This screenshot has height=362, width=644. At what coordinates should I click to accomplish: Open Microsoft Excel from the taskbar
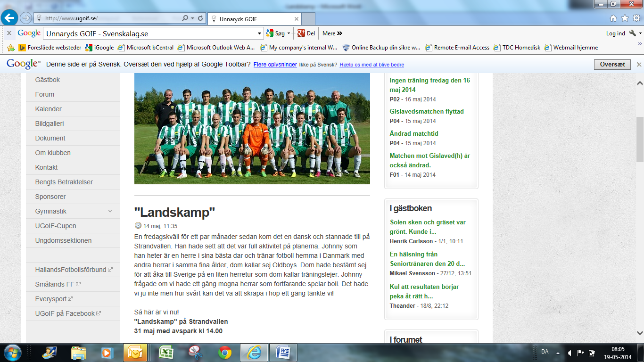tap(165, 352)
